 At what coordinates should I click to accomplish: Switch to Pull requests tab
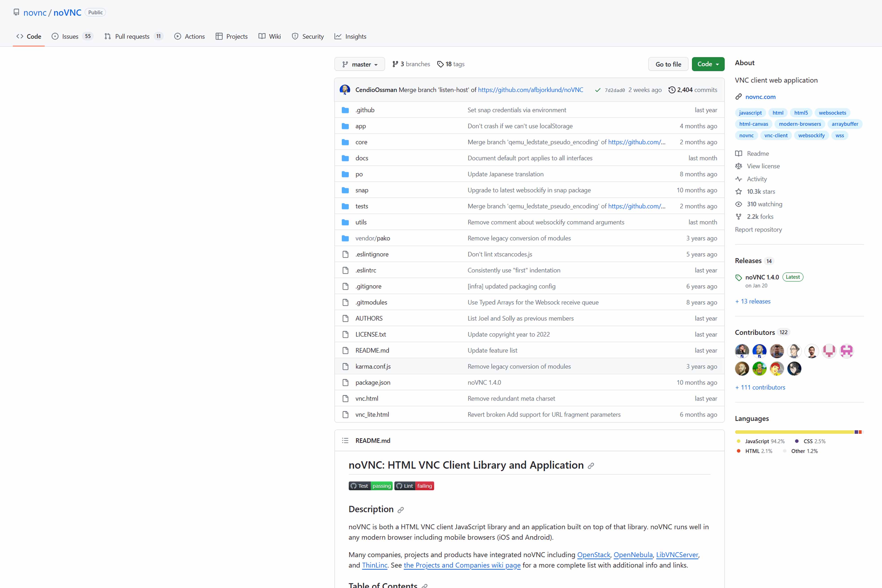click(x=134, y=36)
